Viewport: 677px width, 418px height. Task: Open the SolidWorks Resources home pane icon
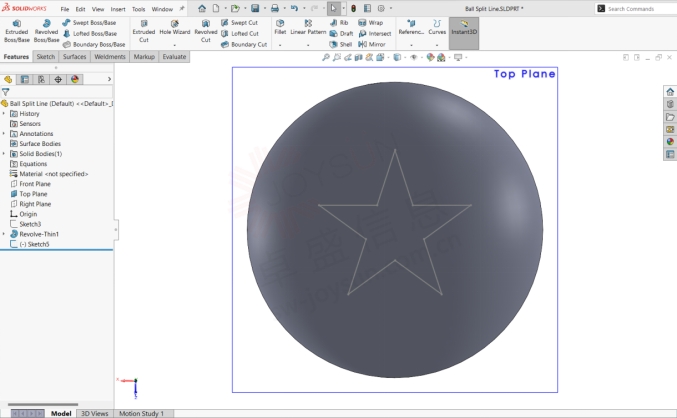tap(670, 92)
